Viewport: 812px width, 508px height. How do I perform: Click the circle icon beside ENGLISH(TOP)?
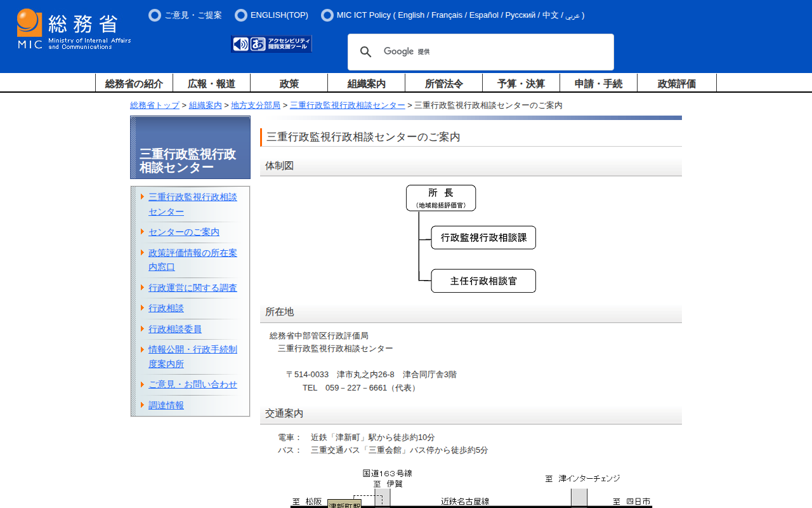coord(241,15)
